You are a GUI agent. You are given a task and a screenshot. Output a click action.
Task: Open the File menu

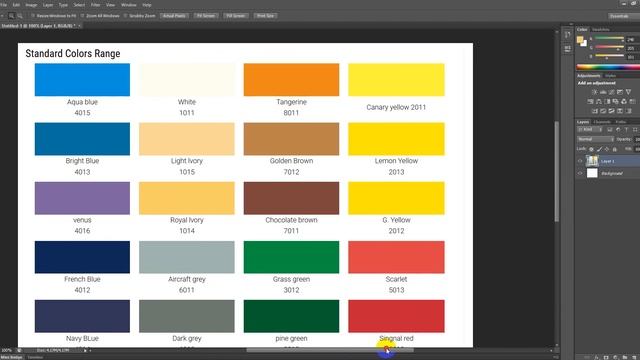pos(3,5)
